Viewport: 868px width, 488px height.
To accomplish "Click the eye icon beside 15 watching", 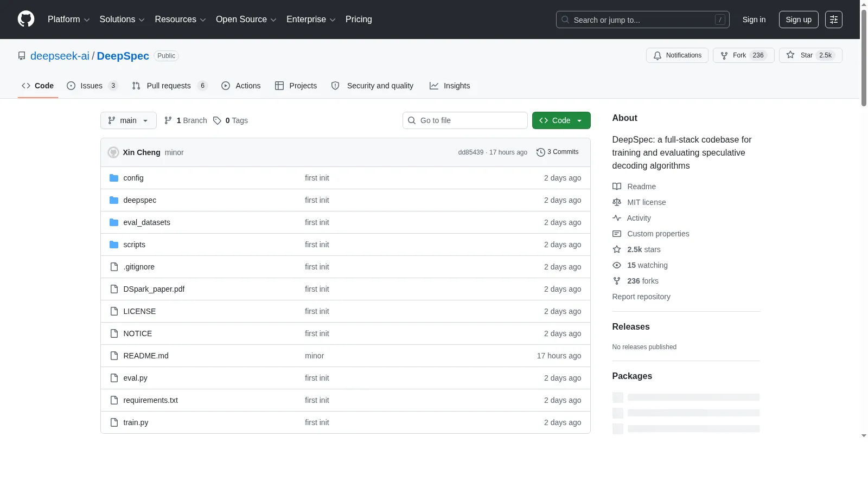I will click(617, 265).
